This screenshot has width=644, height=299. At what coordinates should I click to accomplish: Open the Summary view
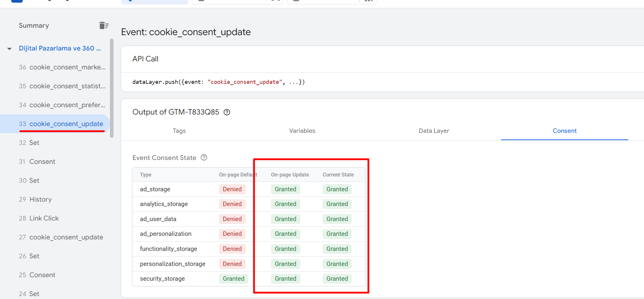pyautogui.click(x=34, y=26)
